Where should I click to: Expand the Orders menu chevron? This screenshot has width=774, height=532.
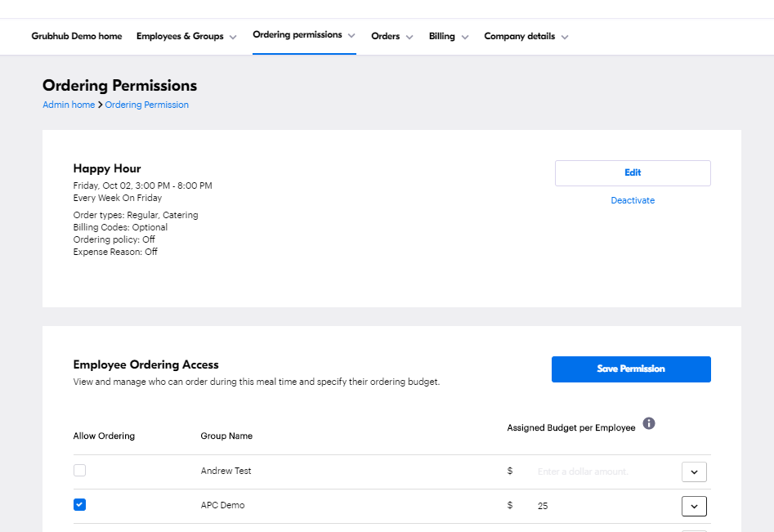[x=409, y=37]
